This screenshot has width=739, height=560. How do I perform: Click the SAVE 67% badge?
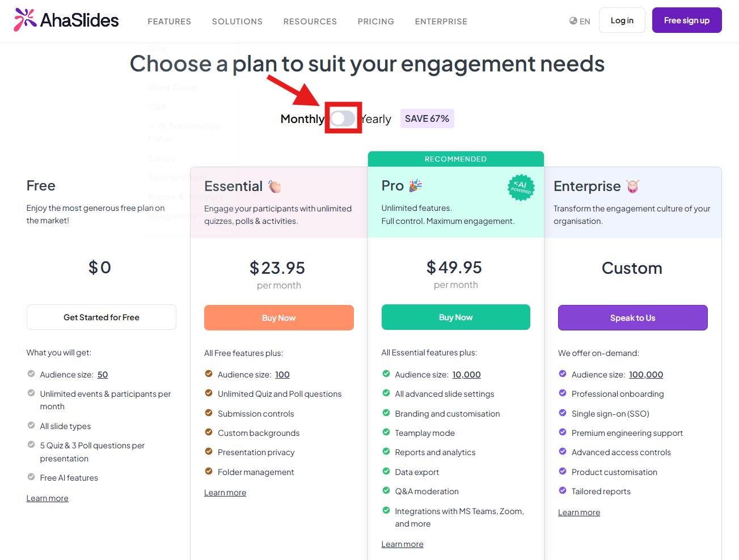(x=427, y=118)
